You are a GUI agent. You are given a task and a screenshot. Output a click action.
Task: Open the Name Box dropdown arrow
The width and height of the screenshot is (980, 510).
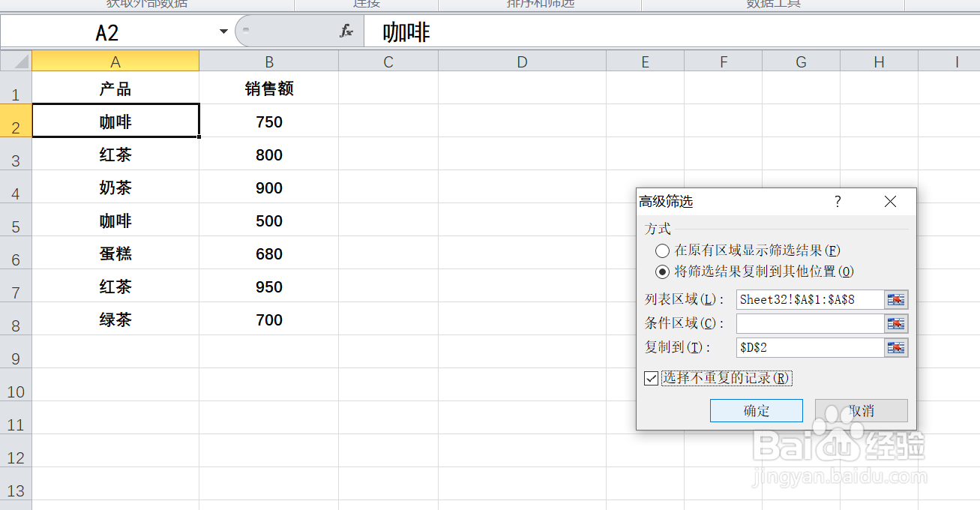[x=223, y=31]
